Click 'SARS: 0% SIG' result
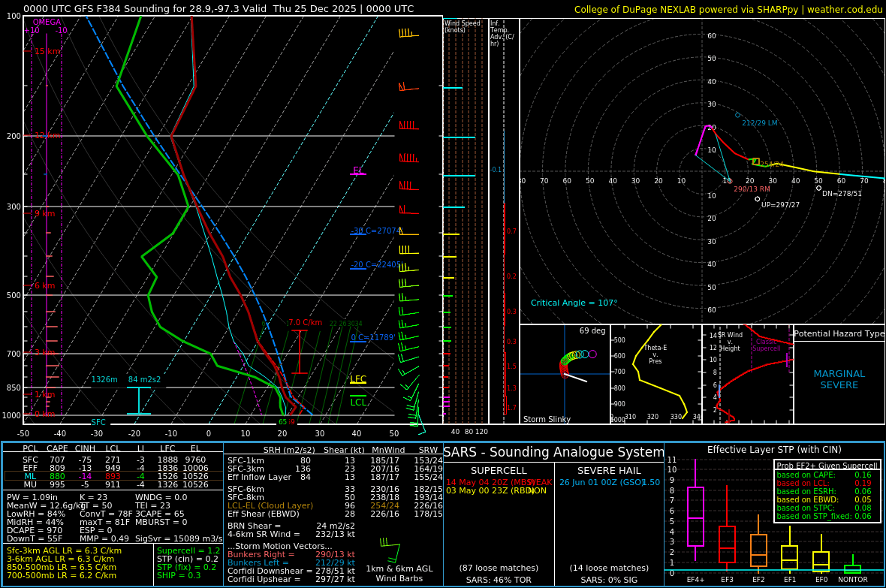This screenshot has height=588, width=886. [x=609, y=580]
